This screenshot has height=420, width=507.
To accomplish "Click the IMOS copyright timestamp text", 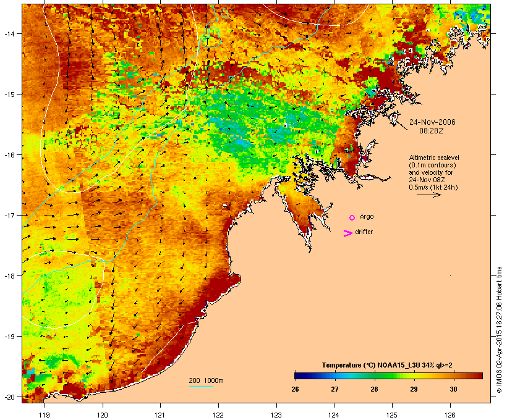I will point(499,330).
